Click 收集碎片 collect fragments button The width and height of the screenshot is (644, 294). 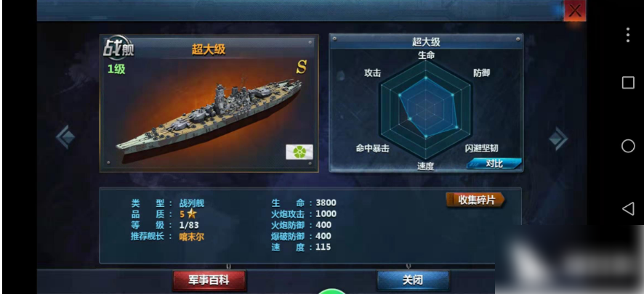click(476, 200)
